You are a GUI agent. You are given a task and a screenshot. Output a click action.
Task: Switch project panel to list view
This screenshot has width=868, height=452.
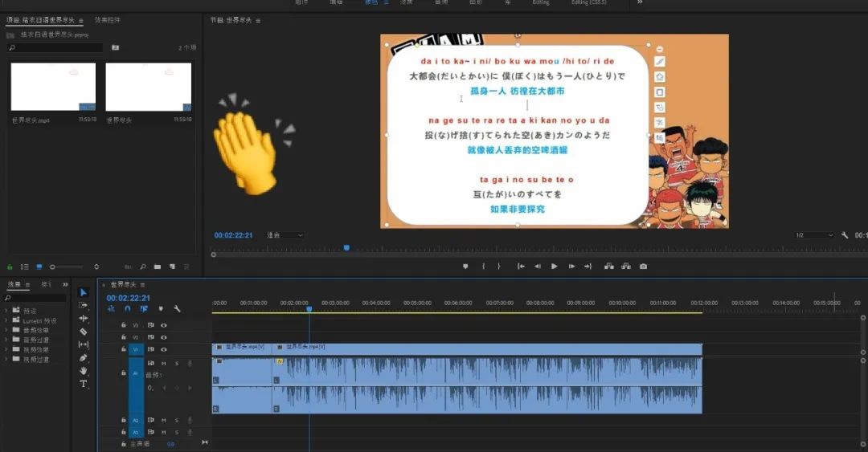(x=24, y=267)
